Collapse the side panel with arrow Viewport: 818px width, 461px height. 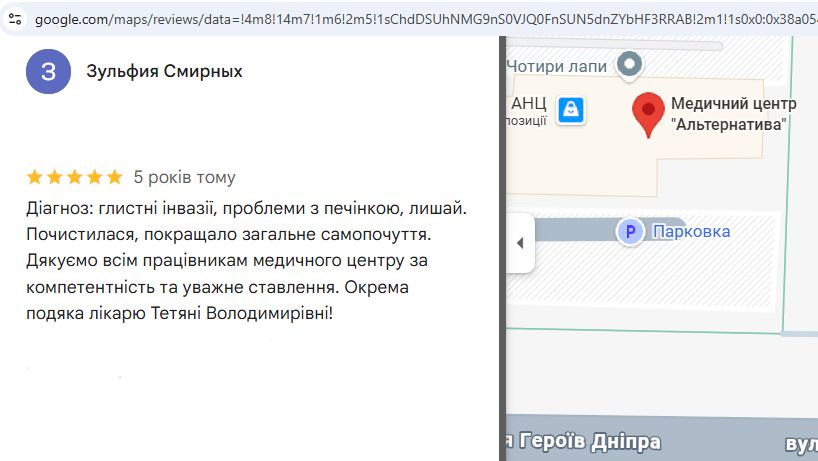coord(520,243)
